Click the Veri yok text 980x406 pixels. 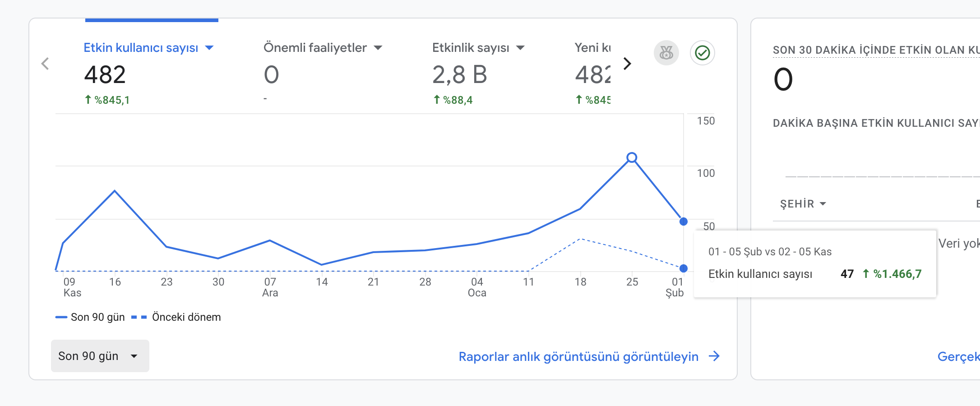click(x=959, y=244)
